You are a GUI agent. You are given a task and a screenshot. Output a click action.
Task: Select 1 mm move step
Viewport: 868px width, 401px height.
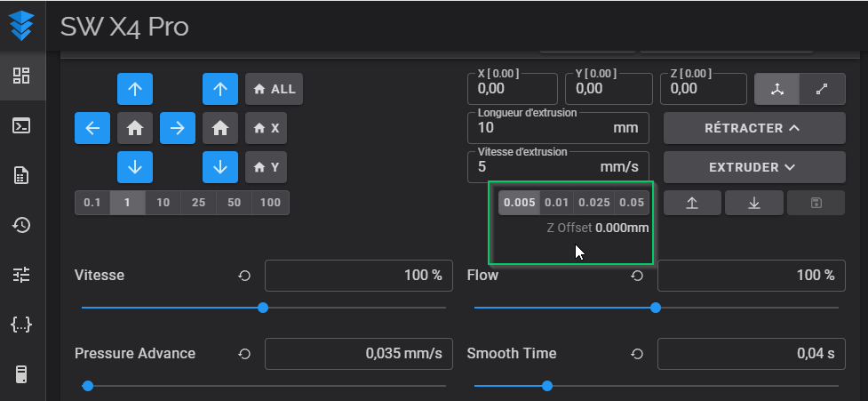[x=127, y=203]
